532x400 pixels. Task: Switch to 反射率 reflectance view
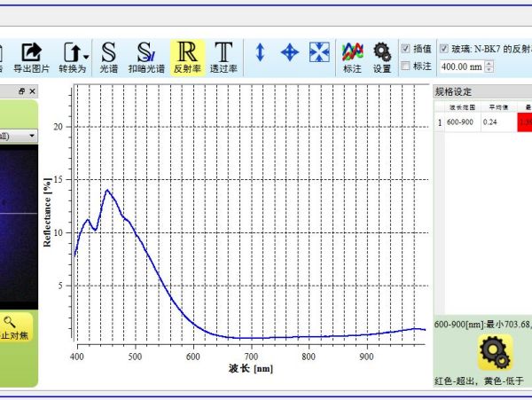(187, 57)
